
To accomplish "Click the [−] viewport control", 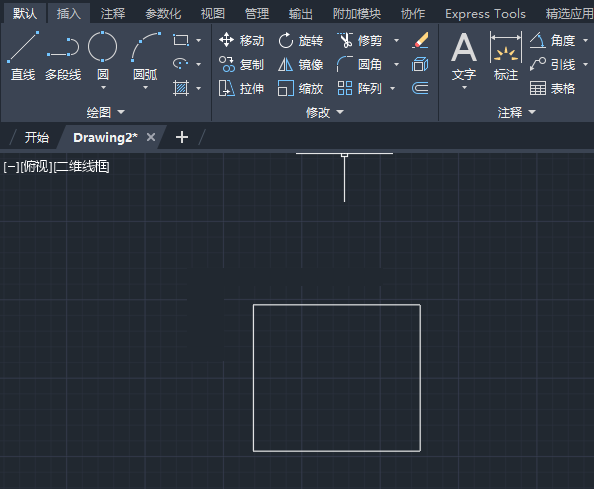I will tap(11, 167).
